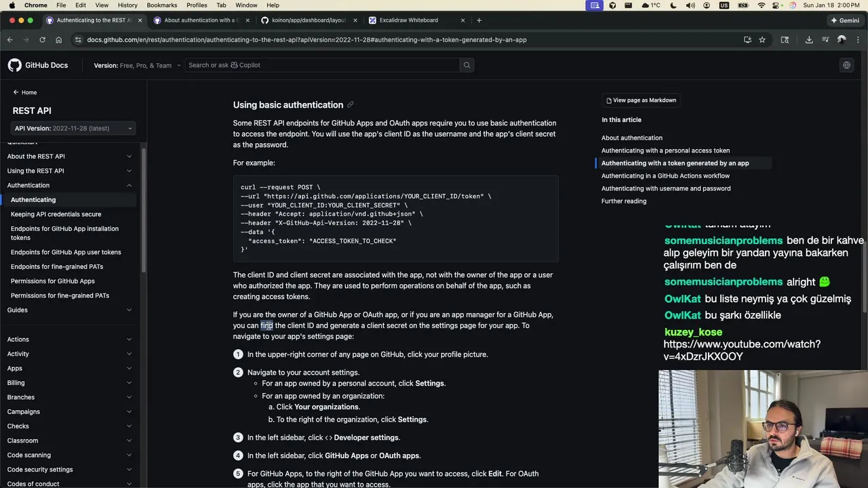Go to Authenticating with username and password
The width and height of the screenshot is (868, 488).
666,188
